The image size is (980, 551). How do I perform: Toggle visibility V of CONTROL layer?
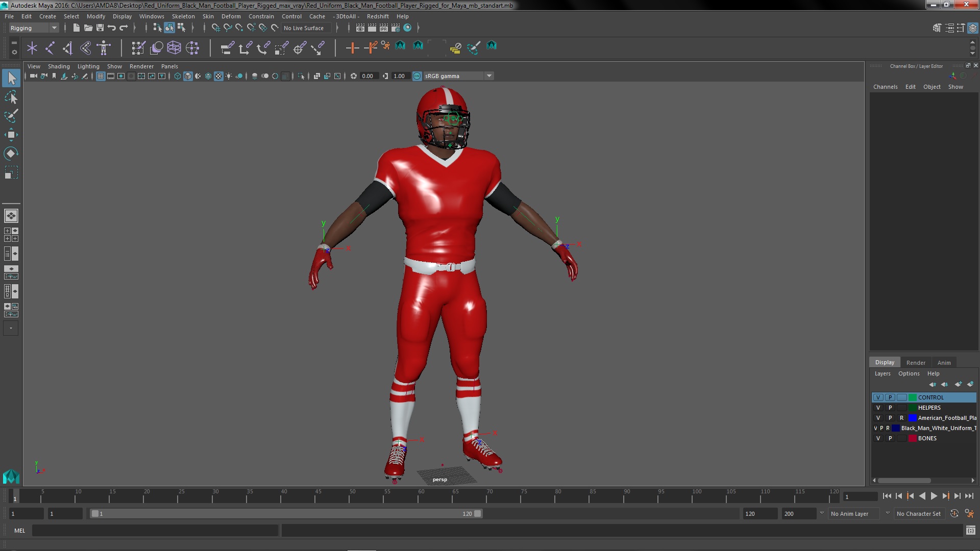878,397
